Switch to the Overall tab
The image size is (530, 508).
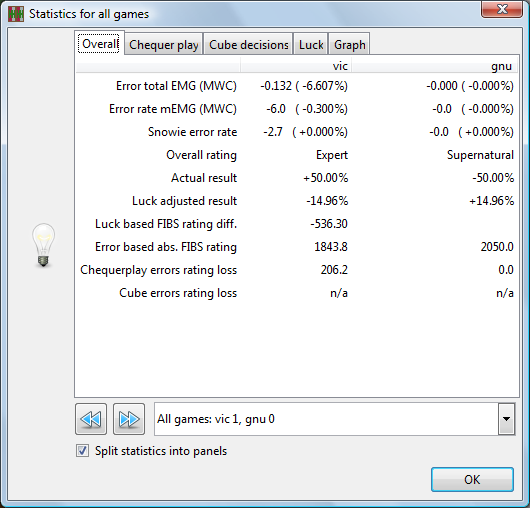click(x=100, y=43)
